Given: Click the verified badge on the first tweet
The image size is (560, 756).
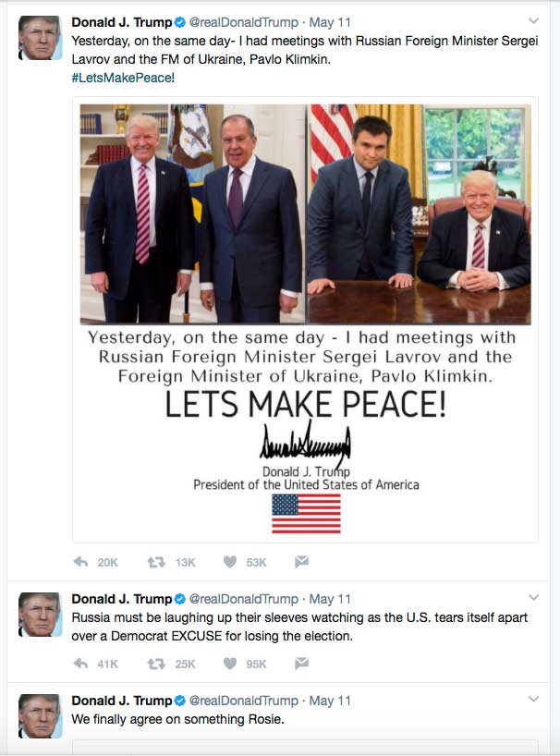Looking at the screenshot, I should point(180,22).
